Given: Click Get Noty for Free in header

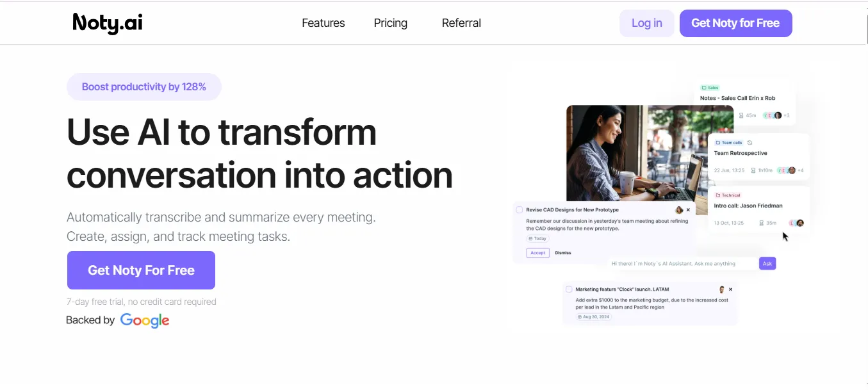Looking at the screenshot, I should [735, 23].
